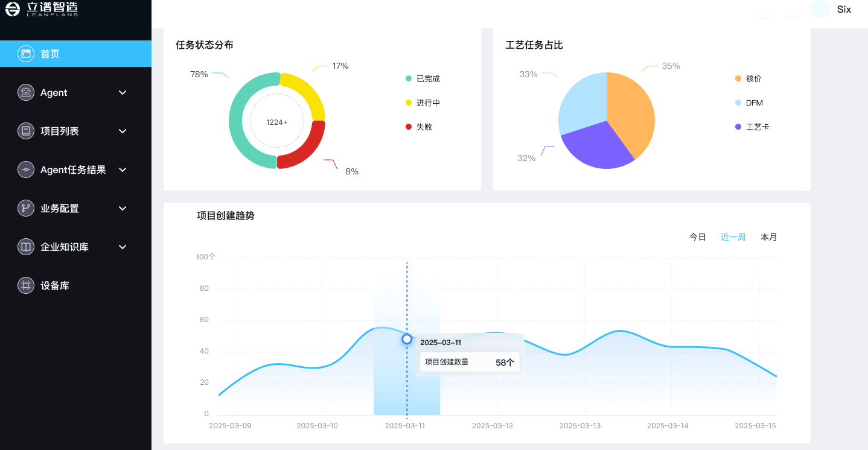The height and width of the screenshot is (450, 868).
Task: Click the Agent robot icon in sidebar
Action: coord(26,92)
